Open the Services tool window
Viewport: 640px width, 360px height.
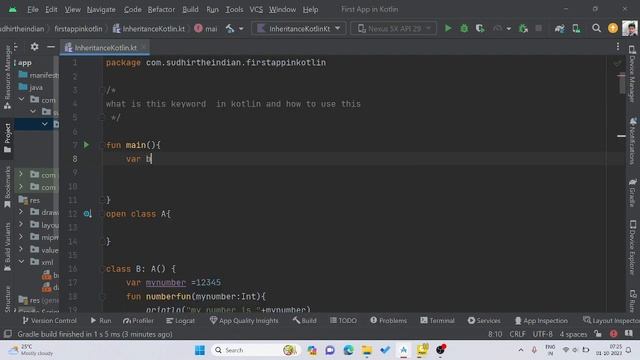pyautogui.click(x=484, y=320)
